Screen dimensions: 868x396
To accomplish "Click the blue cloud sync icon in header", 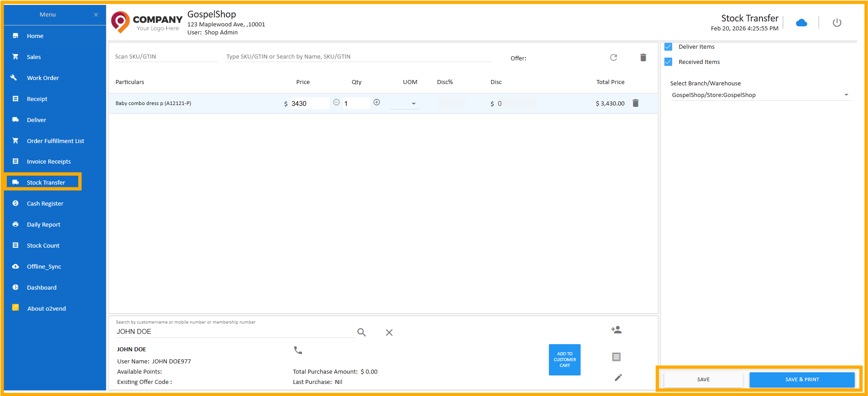I will pyautogui.click(x=801, y=23).
